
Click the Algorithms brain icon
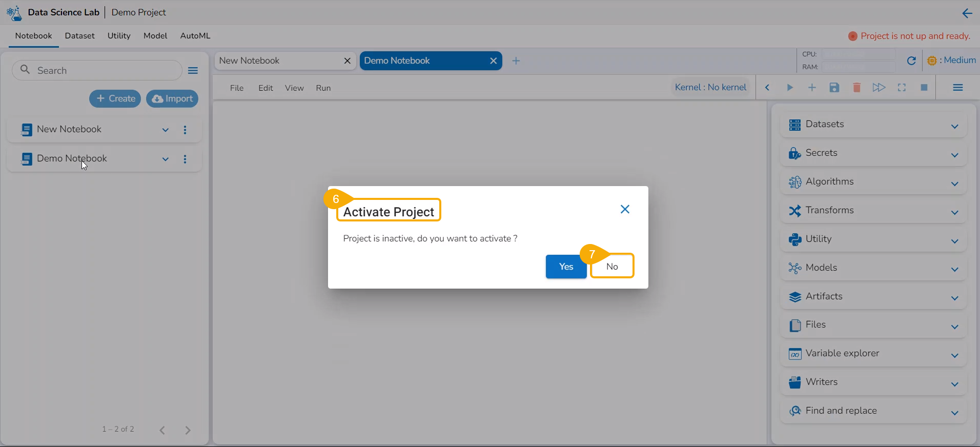795,182
